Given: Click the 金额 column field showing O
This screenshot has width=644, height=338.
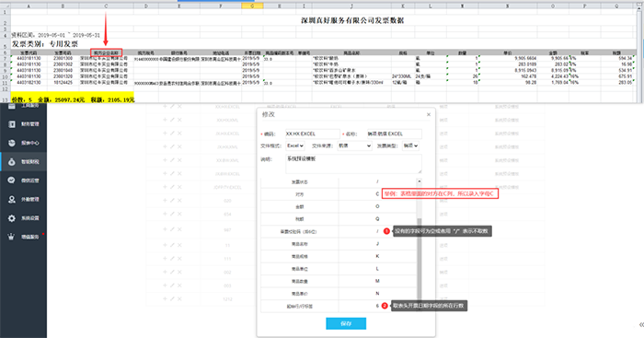Looking at the screenshot, I should coord(377,206).
